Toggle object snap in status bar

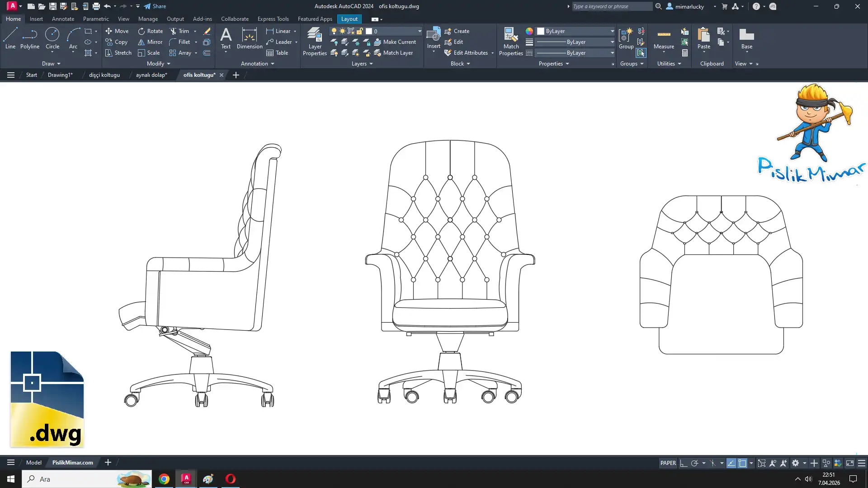pyautogui.click(x=742, y=463)
